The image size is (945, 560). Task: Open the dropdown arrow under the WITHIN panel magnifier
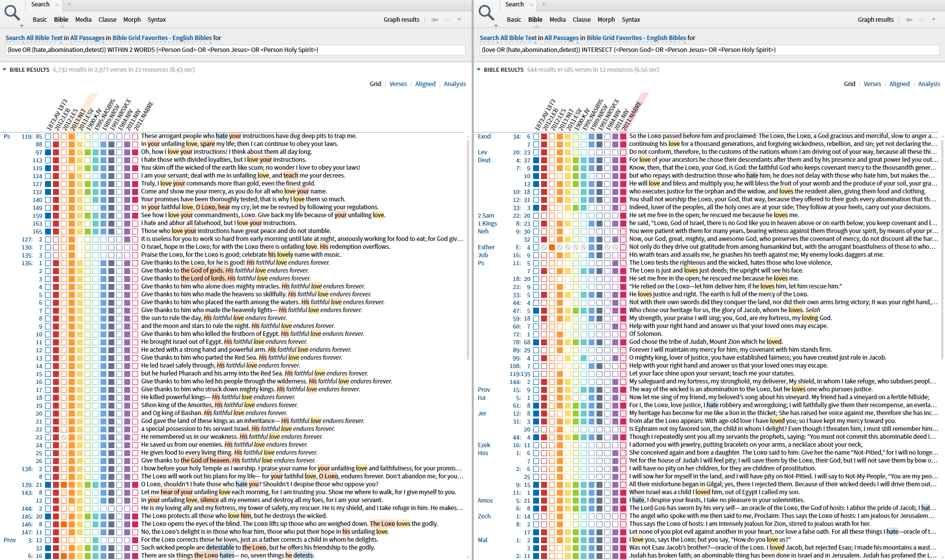(22, 26)
